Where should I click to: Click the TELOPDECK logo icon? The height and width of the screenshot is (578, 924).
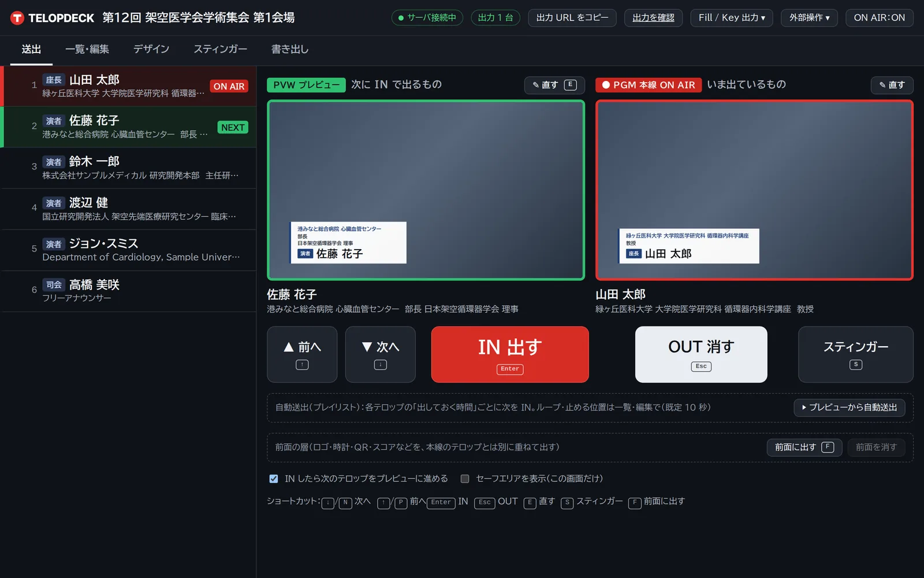pyautogui.click(x=17, y=18)
